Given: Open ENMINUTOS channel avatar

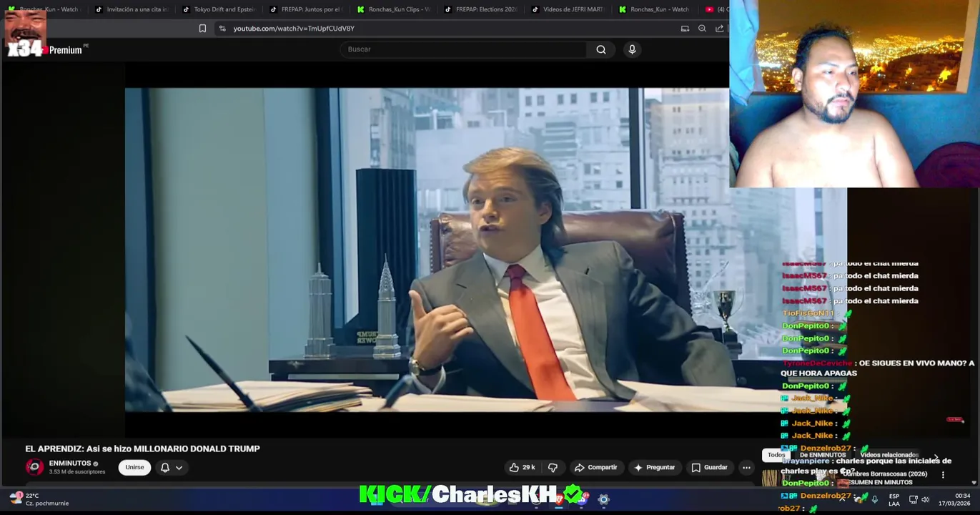Looking at the screenshot, I should tap(34, 467).
